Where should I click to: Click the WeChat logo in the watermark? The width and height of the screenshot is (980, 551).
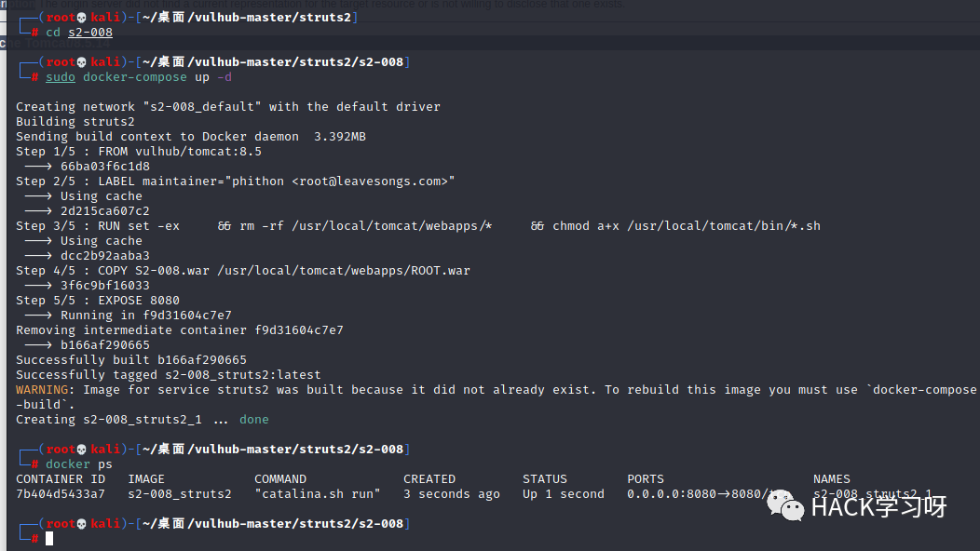(785, 505)
